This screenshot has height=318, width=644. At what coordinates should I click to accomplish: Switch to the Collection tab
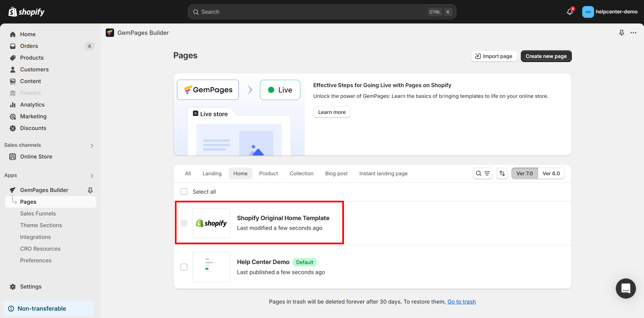pyautogui.click(x=301, y=174)
